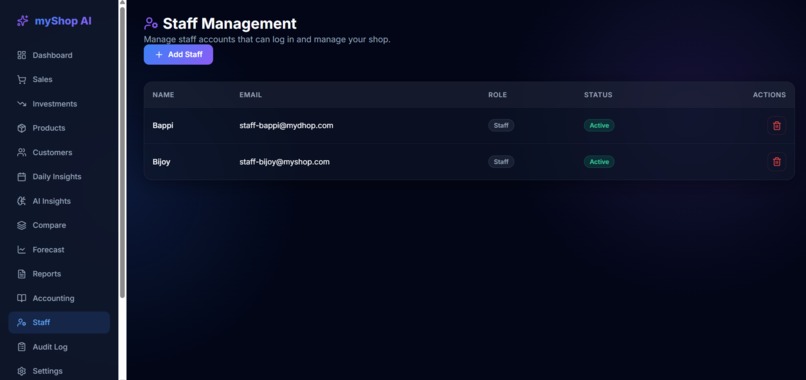Select Daily Insights in sidebar
Viewport: 806px width, 380px height.
click(x=59, y=177)
